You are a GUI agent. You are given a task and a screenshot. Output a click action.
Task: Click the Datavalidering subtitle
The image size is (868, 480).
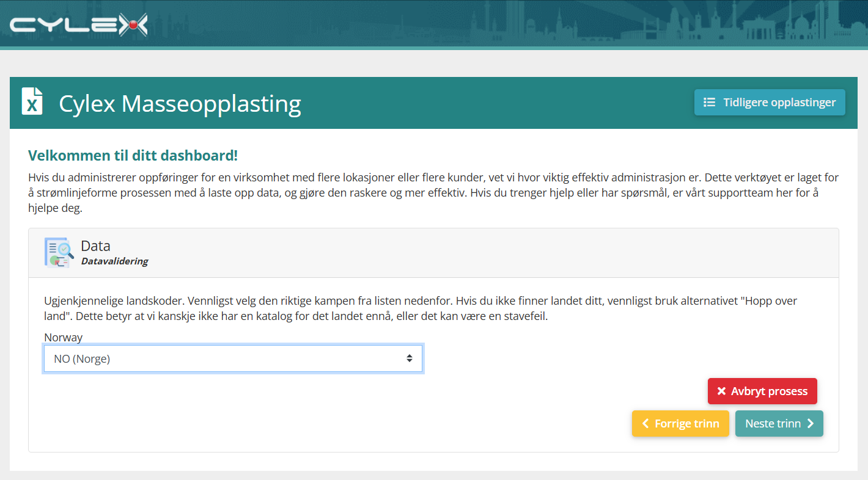[x=114, y=261]
